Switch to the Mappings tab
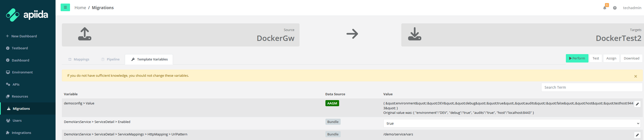 click(79, 59)
